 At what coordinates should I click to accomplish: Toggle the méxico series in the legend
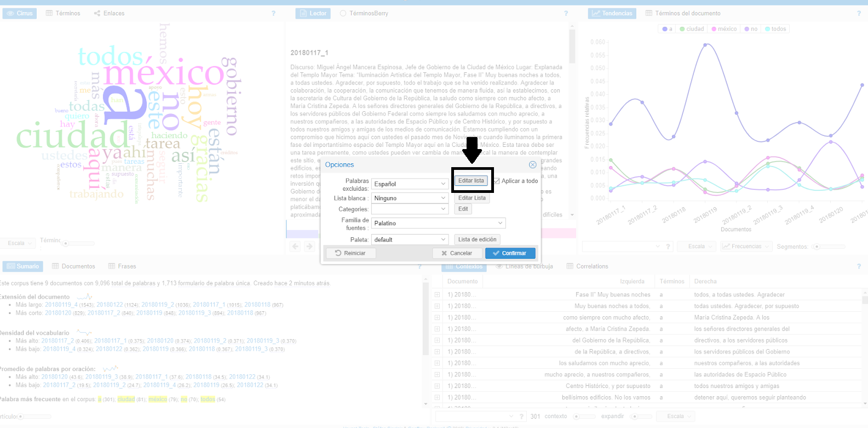(724, 29)
